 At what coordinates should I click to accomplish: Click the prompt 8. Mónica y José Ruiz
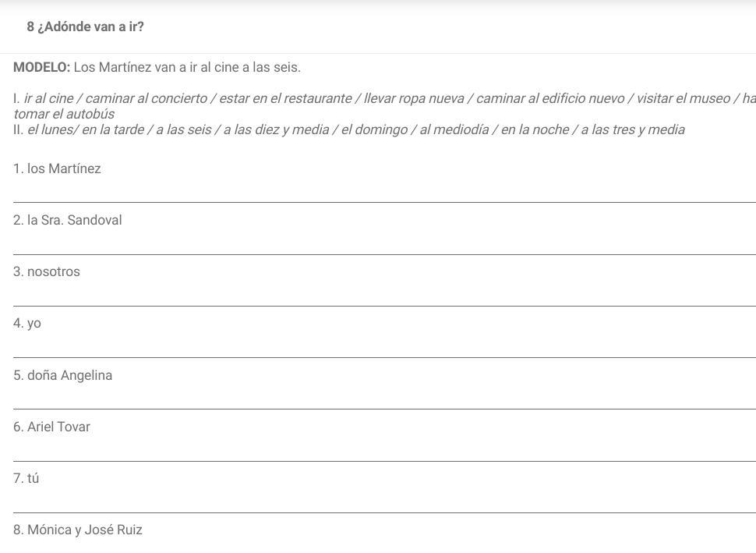tap(78, 530)
